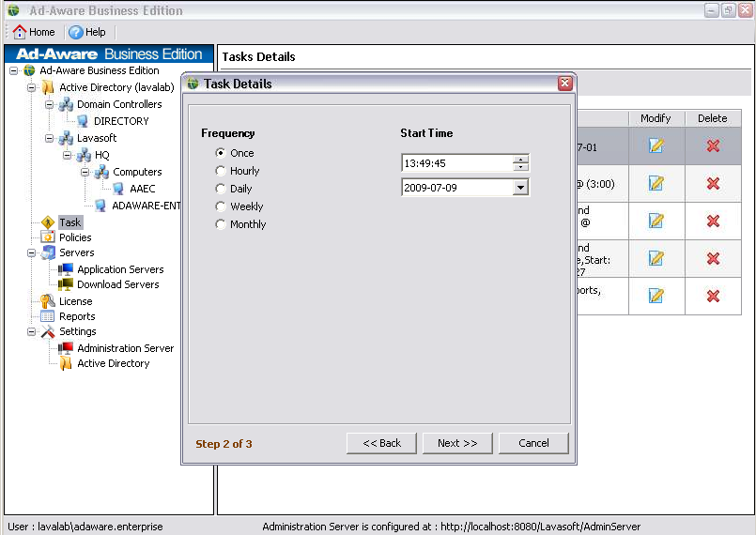
Task: Collapse the Servers tree node
Action: pos(31,253)
